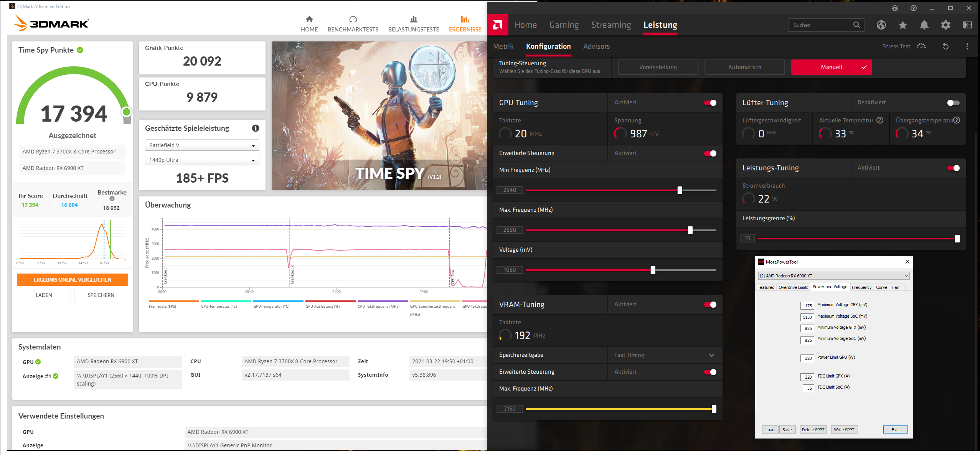The width and height of the screenshot is (980, 455).
Task: Open the web browser globe icon
Action: coord(881,25)
